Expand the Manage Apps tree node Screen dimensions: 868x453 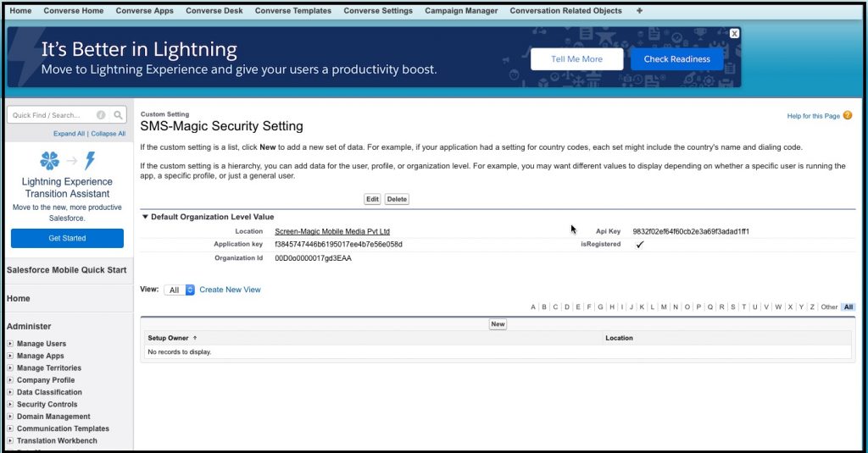pos(10,356)
